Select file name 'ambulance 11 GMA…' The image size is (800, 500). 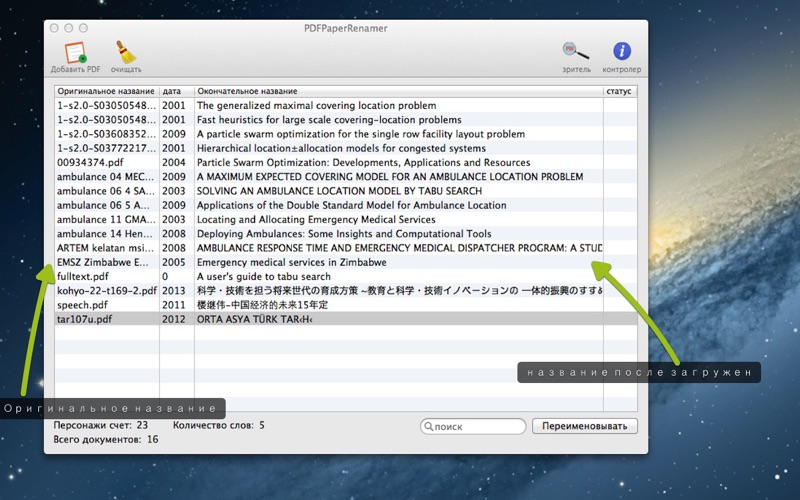106,220
